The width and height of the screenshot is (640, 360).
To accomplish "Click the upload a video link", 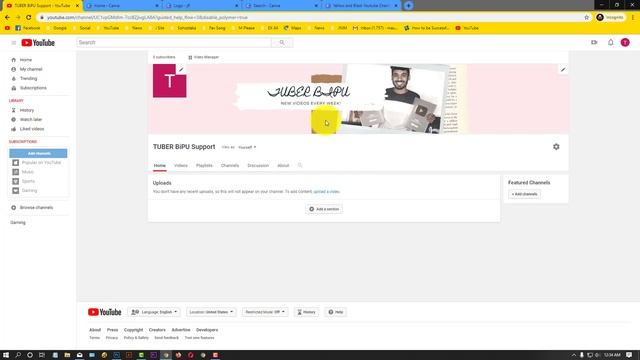I will (327, 191).
